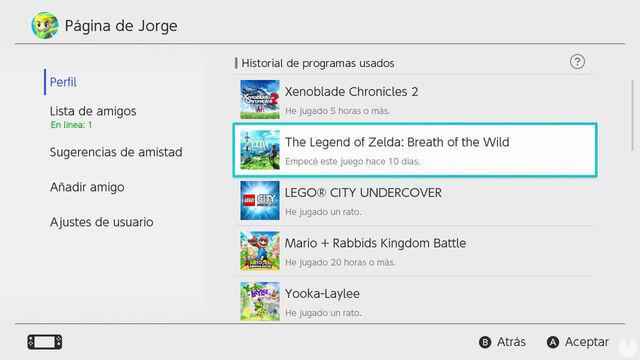This screenshot has width=640, height=360.
Task: Click Jorge's Toon Link avatar icon
Action: coord(44,26)
